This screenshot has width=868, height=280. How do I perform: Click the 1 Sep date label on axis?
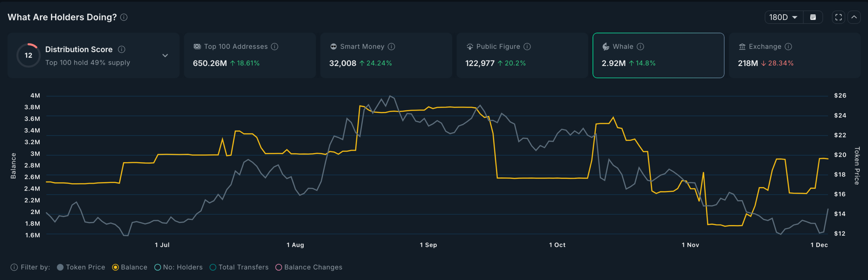click(x=428, y=245)
